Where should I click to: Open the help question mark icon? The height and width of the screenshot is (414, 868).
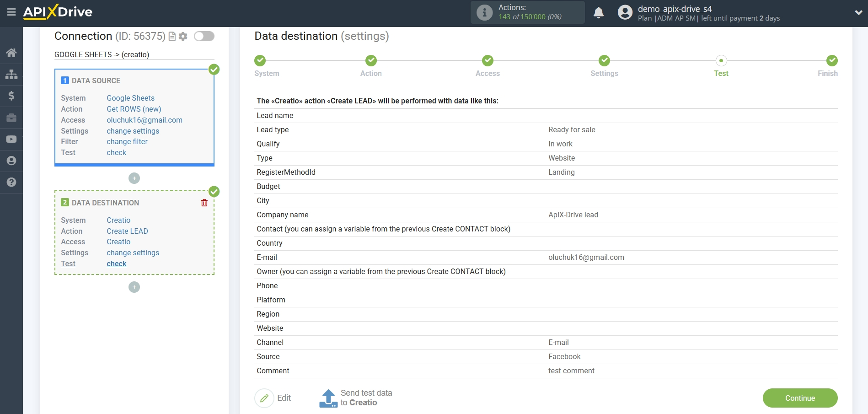pyautogui.click(x=11, y=182)
